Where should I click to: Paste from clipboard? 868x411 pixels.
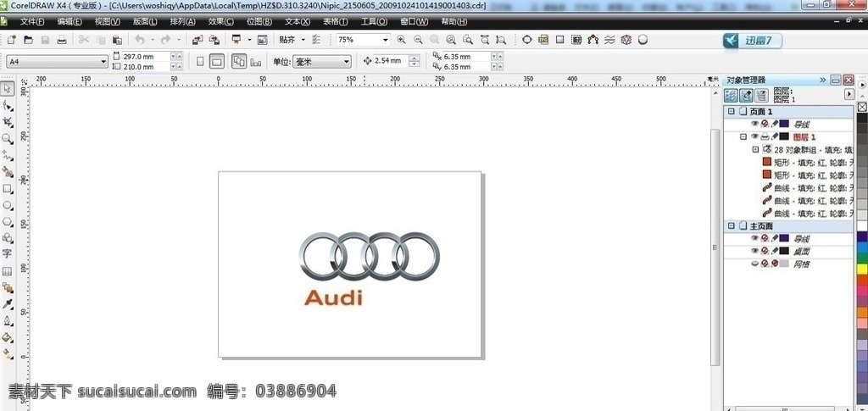tap(117, 40)
